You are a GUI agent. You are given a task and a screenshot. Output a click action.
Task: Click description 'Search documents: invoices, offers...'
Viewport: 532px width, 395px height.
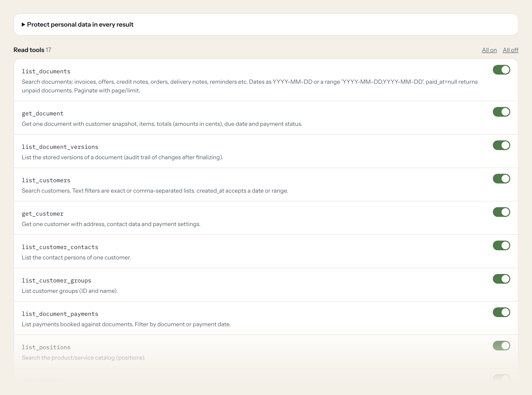[x=250, y=86]
